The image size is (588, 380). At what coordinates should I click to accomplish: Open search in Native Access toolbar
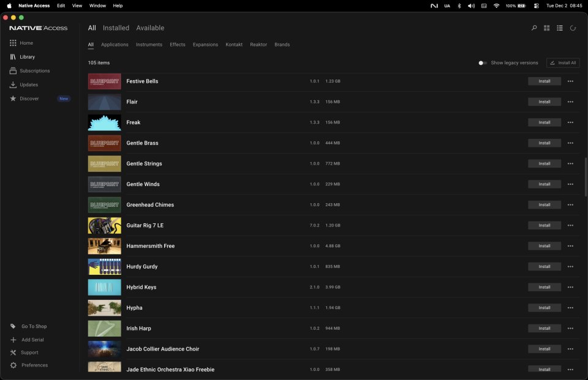tap(533, 28)
